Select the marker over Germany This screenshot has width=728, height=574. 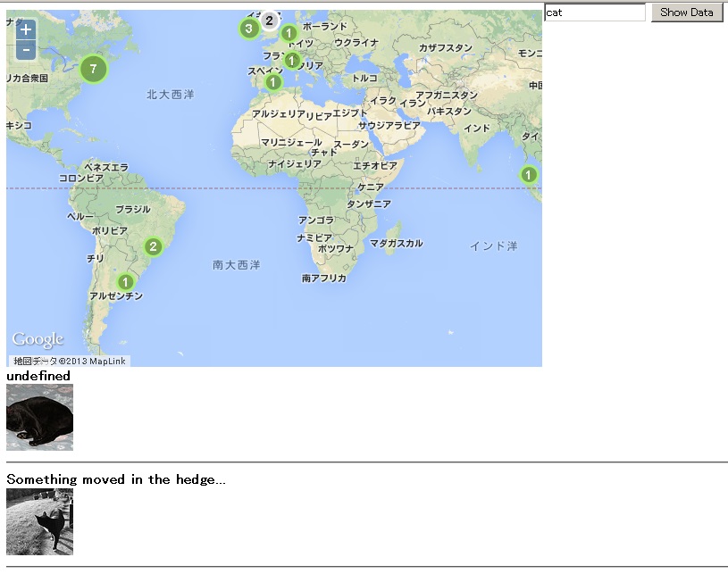tap(289, 34)
